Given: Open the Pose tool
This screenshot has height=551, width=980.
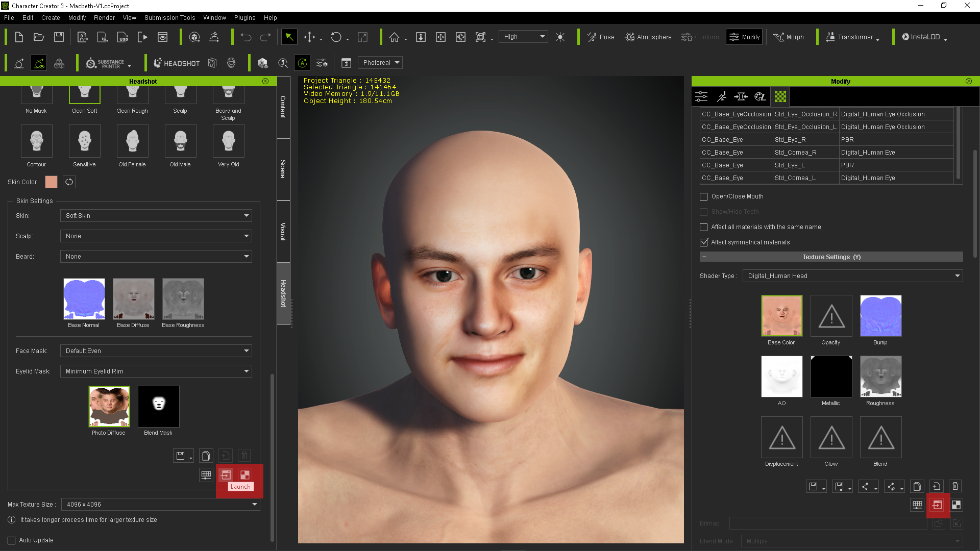Looking at the screenshot, I should pyautogui.click(x=601, y=37).
